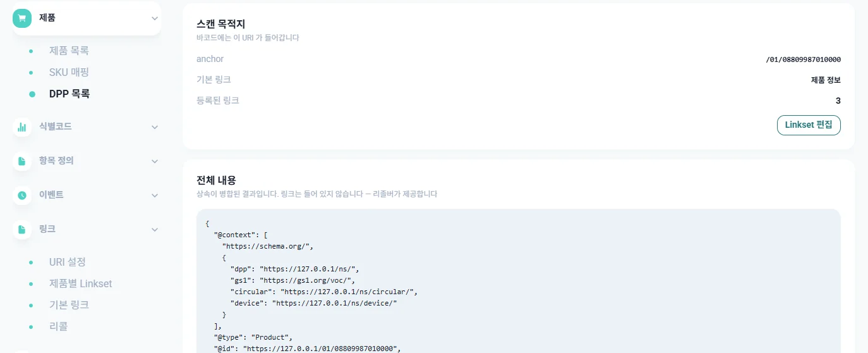Click the shopping cart icon beside 제품
The height and width of the screenshot is (353, 868).
22,18
